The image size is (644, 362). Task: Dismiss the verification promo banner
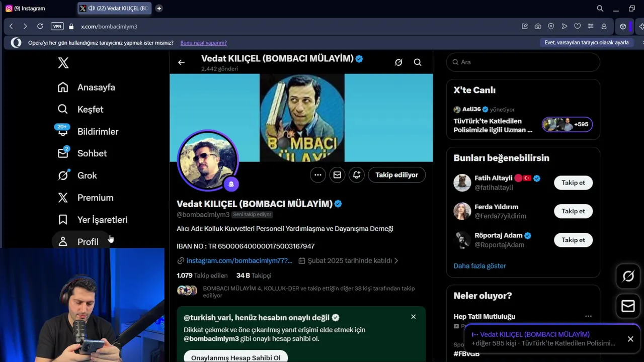[x=413, y=317]
